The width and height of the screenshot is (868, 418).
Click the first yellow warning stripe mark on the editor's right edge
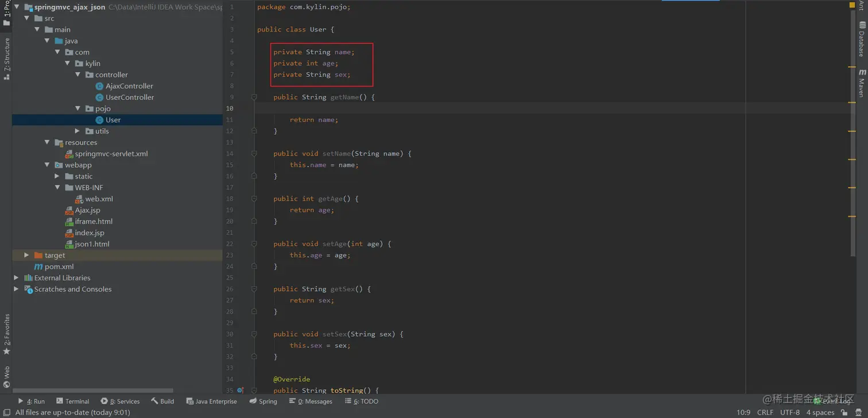[852, 67]
